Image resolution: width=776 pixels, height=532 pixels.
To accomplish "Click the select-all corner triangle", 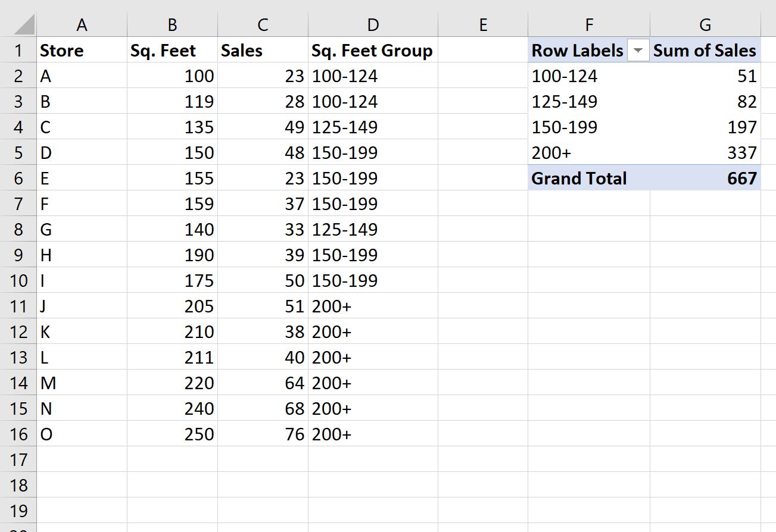I will click(23, 25).
